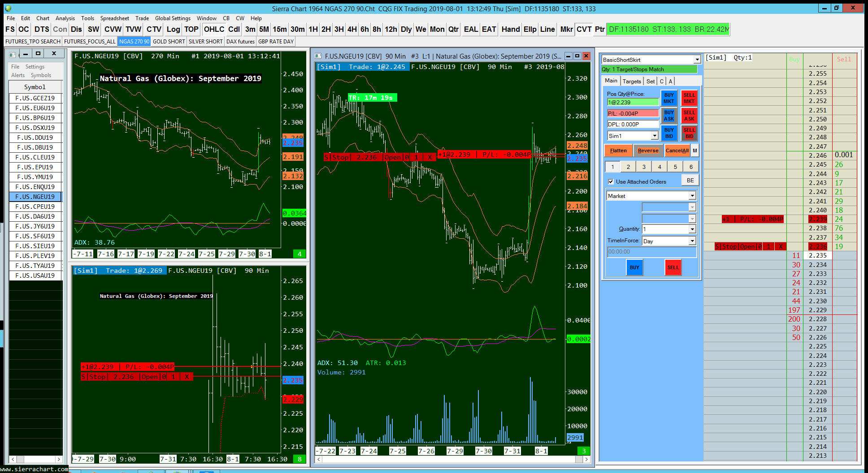The image size is (868, 473).
Task: Click the symbol list window icon
Action: pyautogui.click(x=13, y=54)
